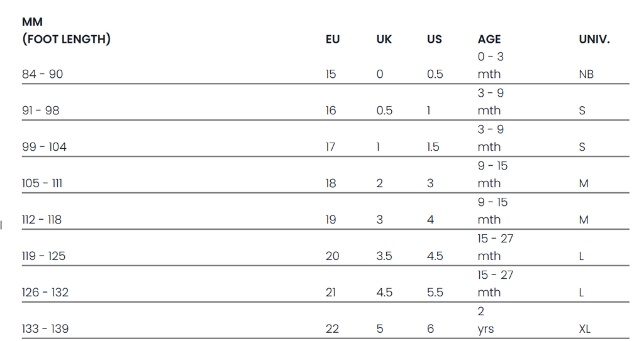The height and width of the screenshot is (341, 644).
Task: Select the NB universal size cell
Action: pos(586,74)
